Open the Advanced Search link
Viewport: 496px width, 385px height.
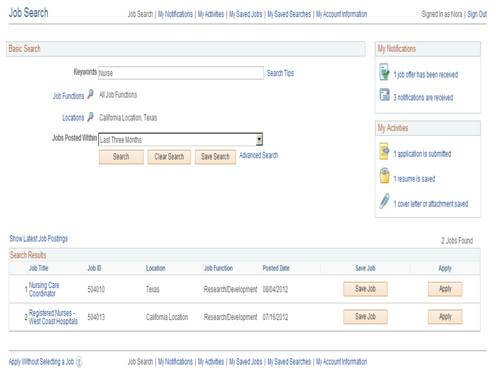[x=259, y=155]
